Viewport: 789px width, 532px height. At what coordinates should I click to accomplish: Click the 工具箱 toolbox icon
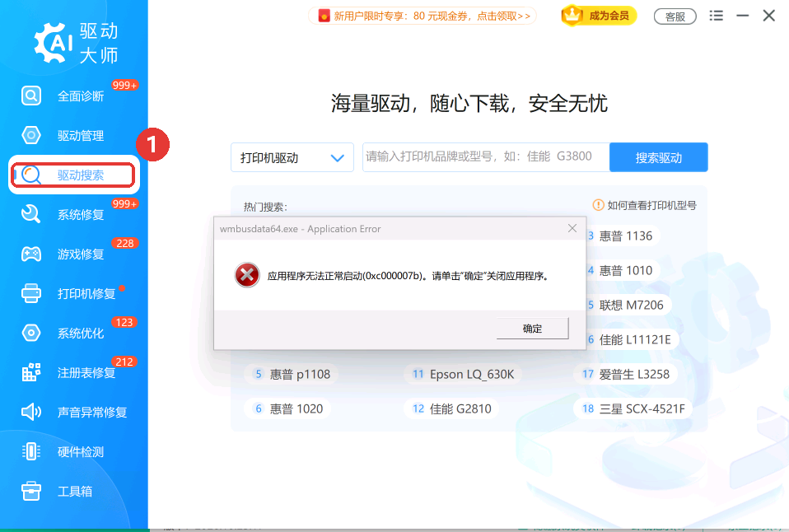pos(31,491)
